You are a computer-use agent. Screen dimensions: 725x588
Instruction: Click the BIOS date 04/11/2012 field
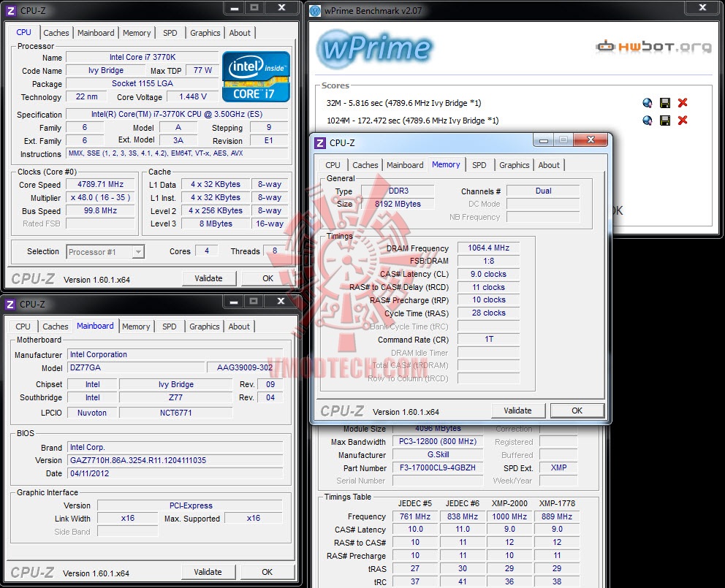click(175, 473)
